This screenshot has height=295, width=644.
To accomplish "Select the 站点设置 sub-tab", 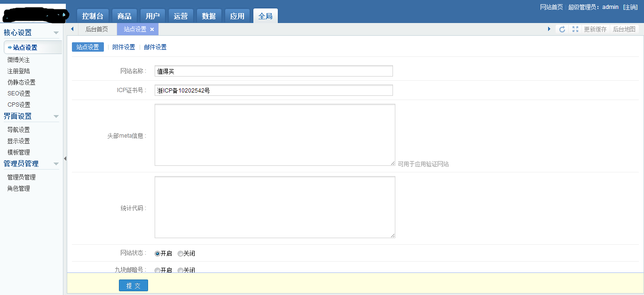I will [x=88, y=47].
